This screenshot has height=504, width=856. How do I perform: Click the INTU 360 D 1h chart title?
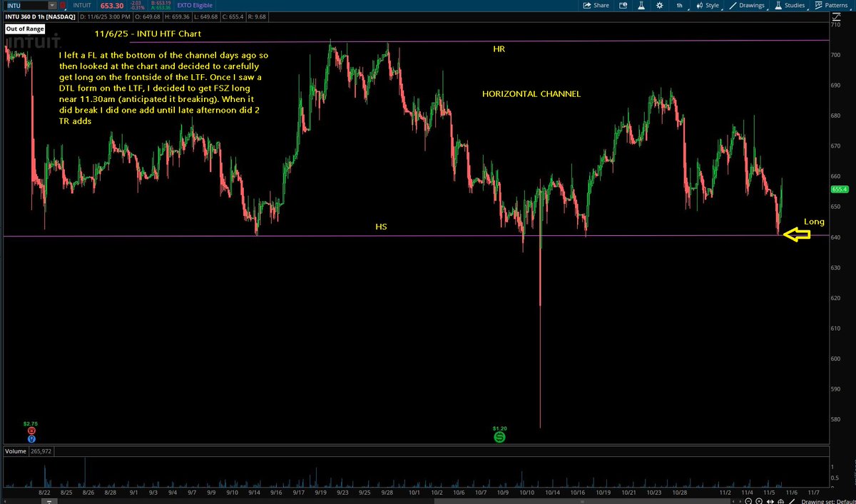click(40, 16)
